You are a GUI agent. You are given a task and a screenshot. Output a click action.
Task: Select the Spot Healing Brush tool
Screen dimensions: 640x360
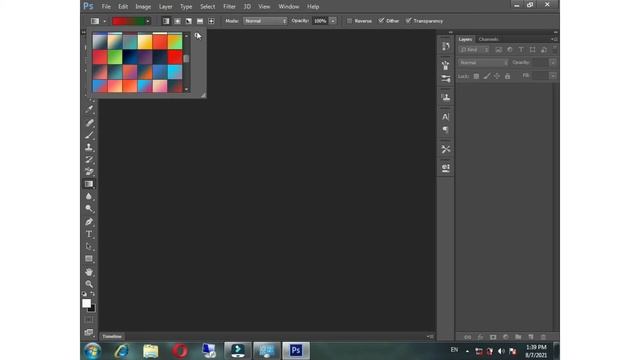coord(89,122)
